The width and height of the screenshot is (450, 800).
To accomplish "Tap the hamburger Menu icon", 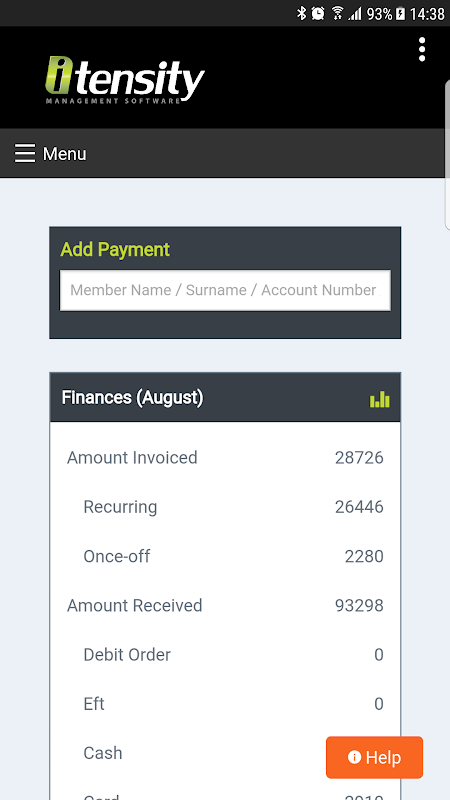I will (25, 153).
